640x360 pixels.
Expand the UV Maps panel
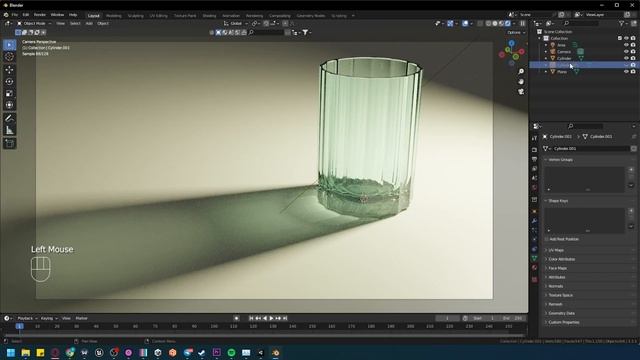pyautogui.click(x=546, y=250)
